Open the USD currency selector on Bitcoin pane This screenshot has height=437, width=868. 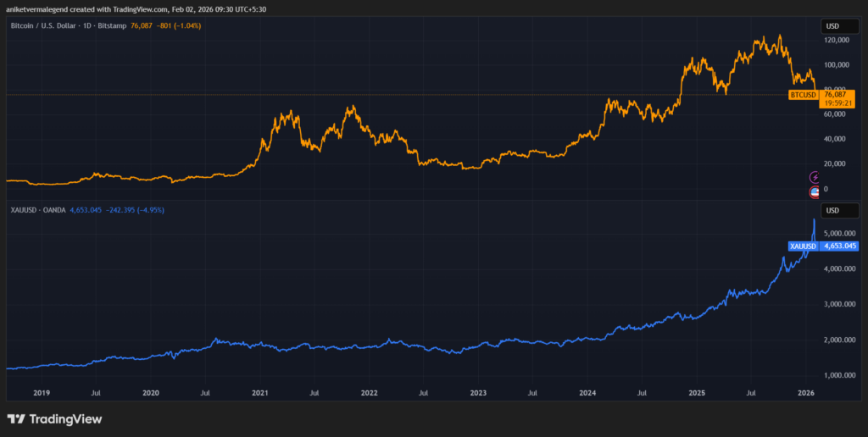coord(833,27)
